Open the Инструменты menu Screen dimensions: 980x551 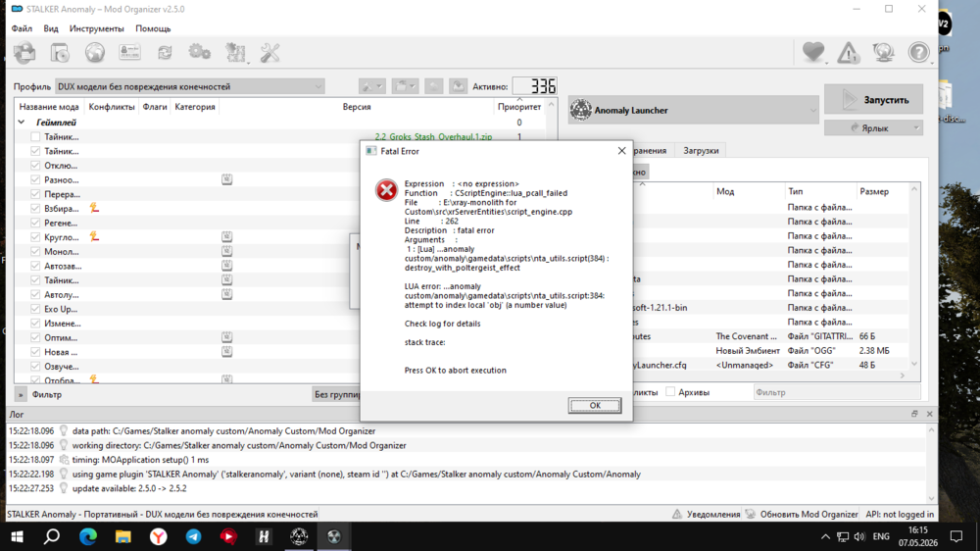coord(96,28)
